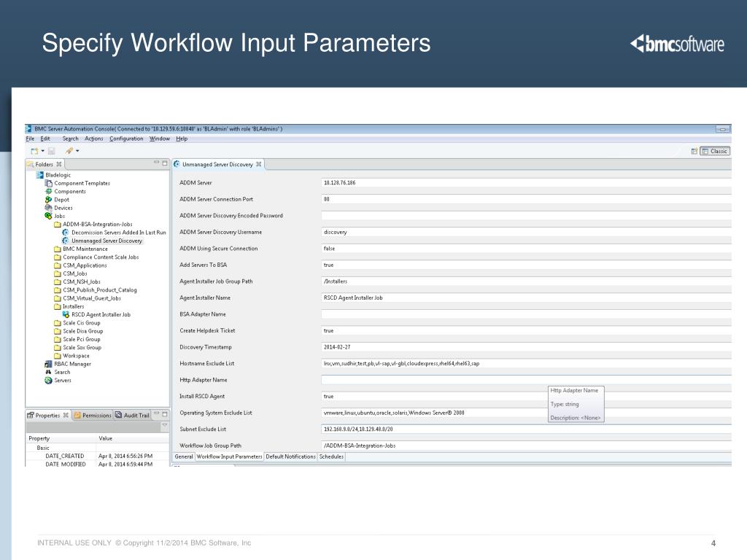Open the Edit menu
The height and width of the screenshot is (560, 747).
pos(45,139)
